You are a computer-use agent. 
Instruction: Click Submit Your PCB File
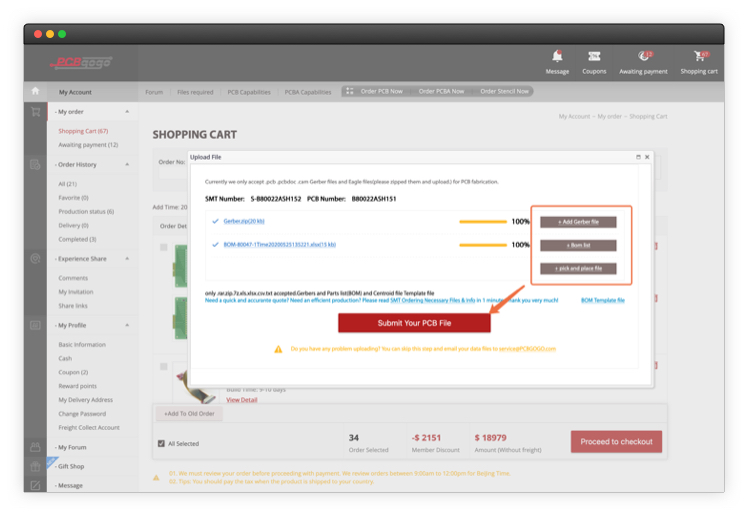click(x=414, y=323)
